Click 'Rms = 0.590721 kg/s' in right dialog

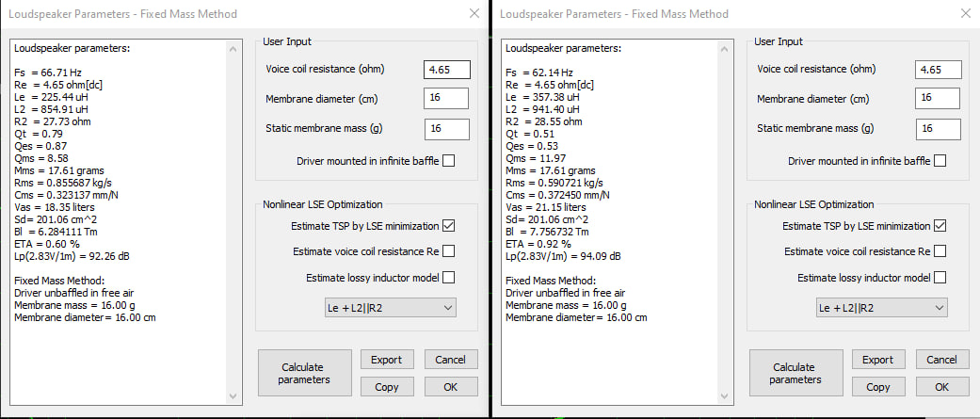click(x=554, y=183)
